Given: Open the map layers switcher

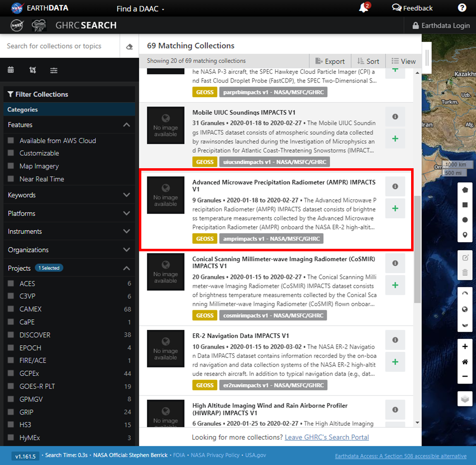Looking at the screenshot, I should [x=465, y=399].
